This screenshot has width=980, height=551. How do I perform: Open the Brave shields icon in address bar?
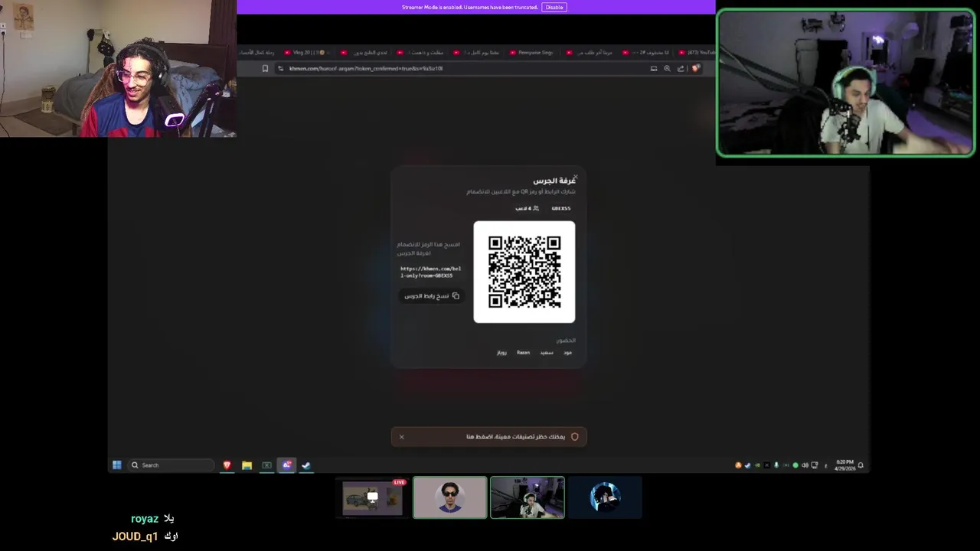click(x=695, y=69)
